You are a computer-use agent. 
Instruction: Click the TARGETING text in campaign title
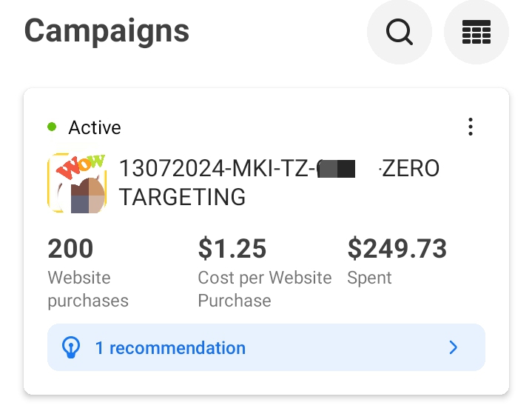coord(182,197)
